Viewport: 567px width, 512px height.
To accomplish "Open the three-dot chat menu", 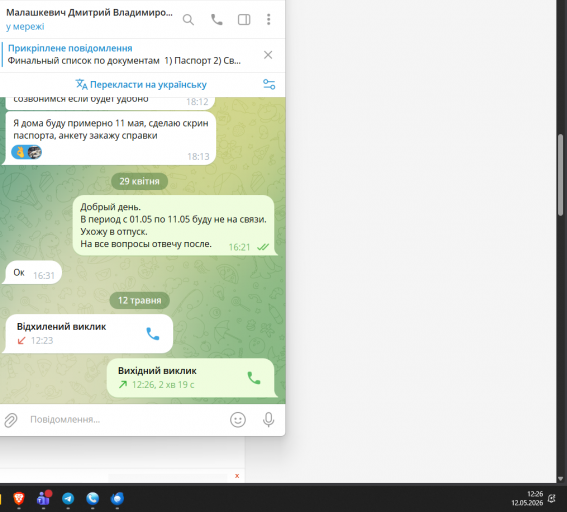I will 269,20.
